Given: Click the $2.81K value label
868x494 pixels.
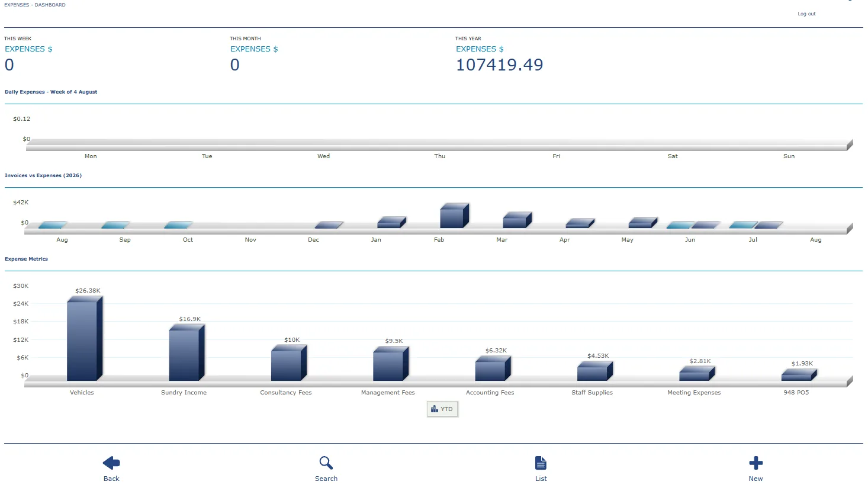Looking at the screenshot, I should pos(700,361).
